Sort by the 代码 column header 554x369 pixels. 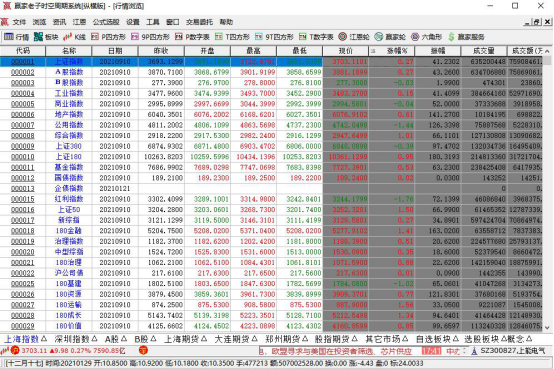tap(23, 51)
